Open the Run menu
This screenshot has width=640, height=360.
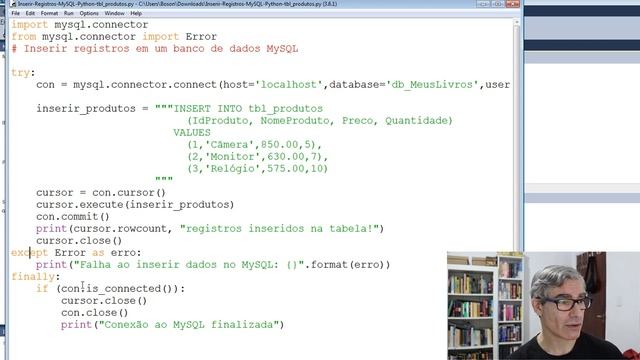(69, 13)
